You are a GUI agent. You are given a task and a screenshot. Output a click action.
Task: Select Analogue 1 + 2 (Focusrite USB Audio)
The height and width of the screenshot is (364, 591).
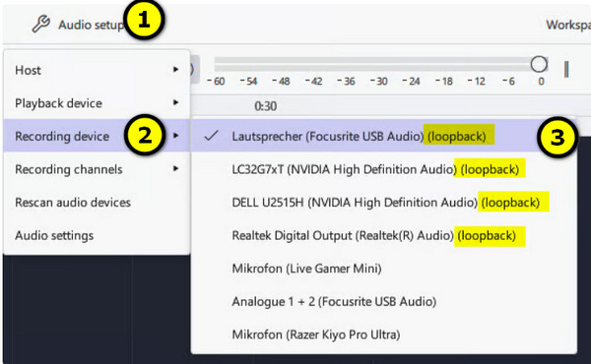pos(384,301)
